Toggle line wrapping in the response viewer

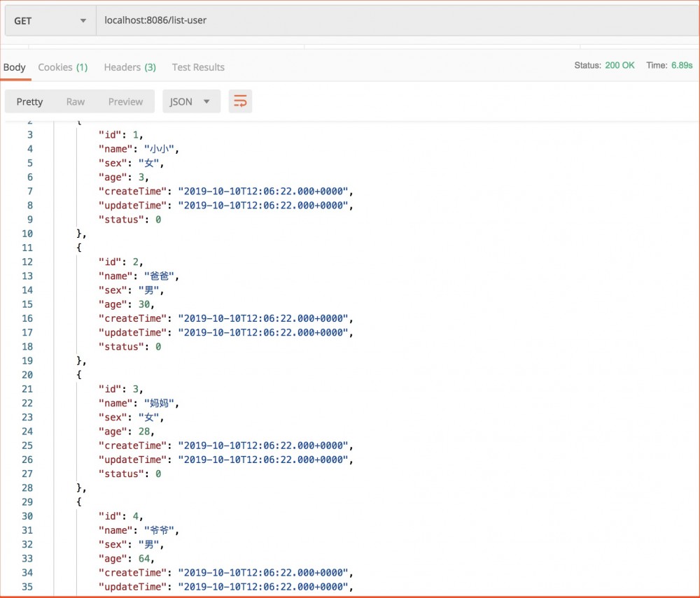coord(240,101)
